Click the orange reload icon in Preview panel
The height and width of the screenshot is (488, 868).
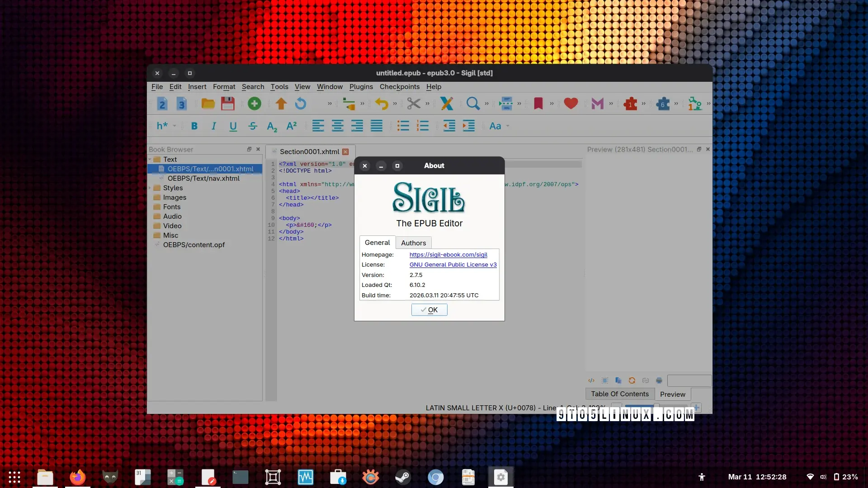(632, 380)
